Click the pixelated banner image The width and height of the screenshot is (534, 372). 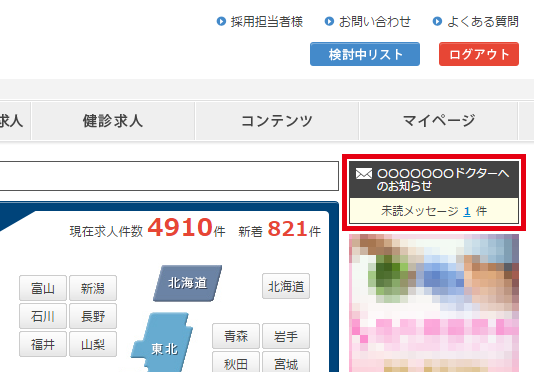tap(434, 303)
